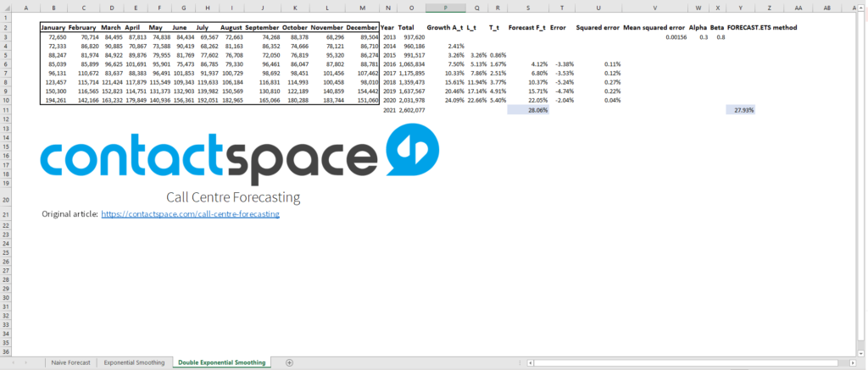Select row 36 header
The height and width of the screenshot is (370, 868).
[x=5, y=351]
